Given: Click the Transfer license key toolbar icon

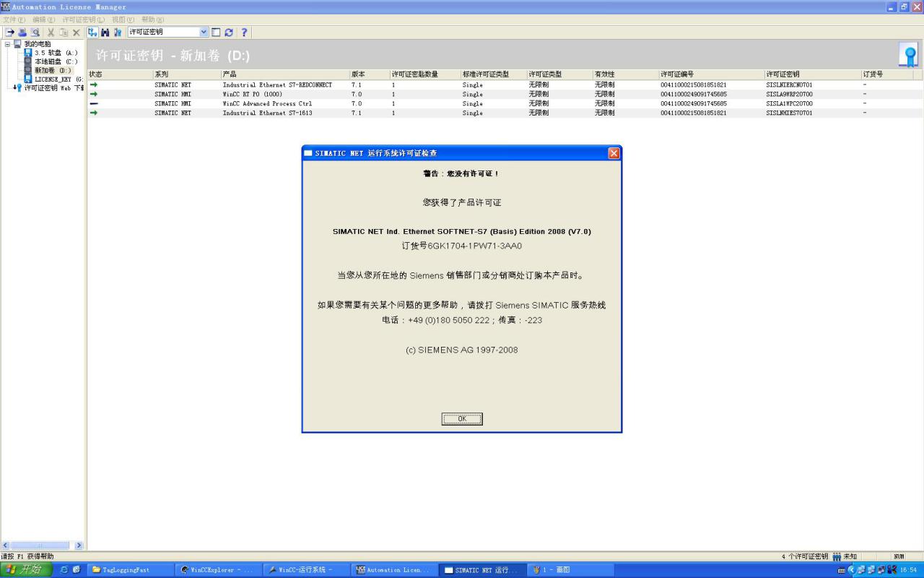Looking at the screenshot, I should pos(10,33).
